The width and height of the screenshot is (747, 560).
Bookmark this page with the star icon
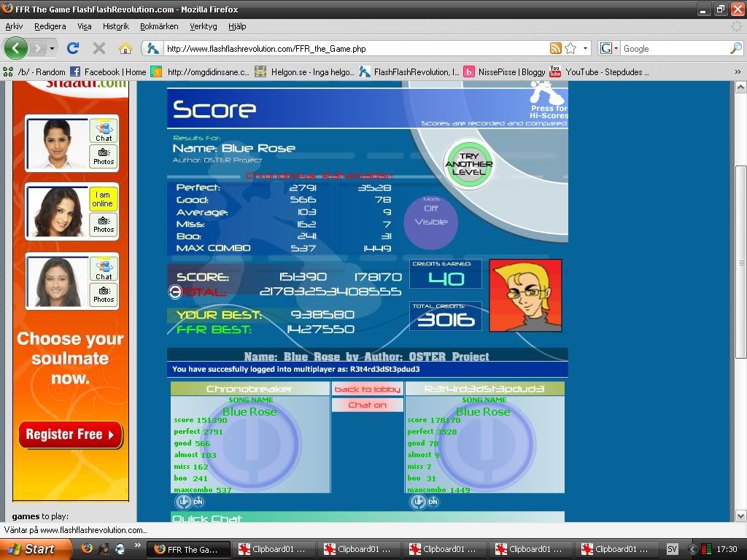coord(570,49)
